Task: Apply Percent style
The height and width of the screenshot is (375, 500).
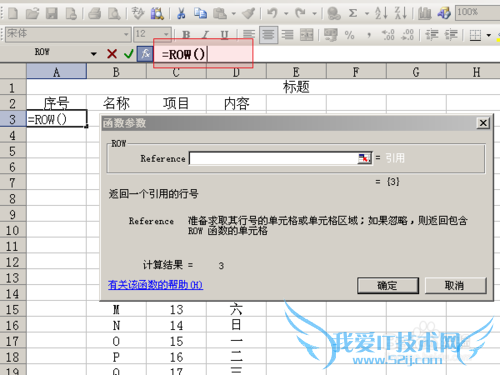Action: coord(350,35)
